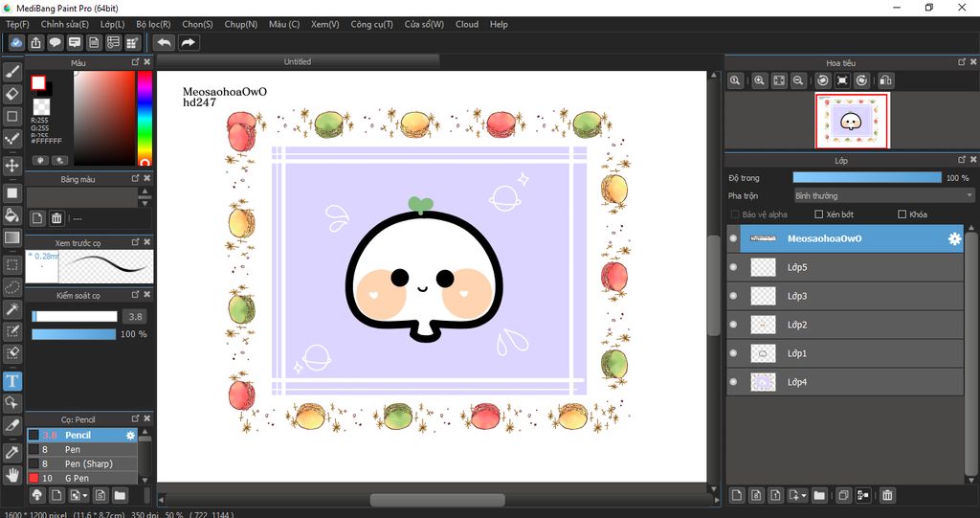Select the Pen brush

[82, 450]
